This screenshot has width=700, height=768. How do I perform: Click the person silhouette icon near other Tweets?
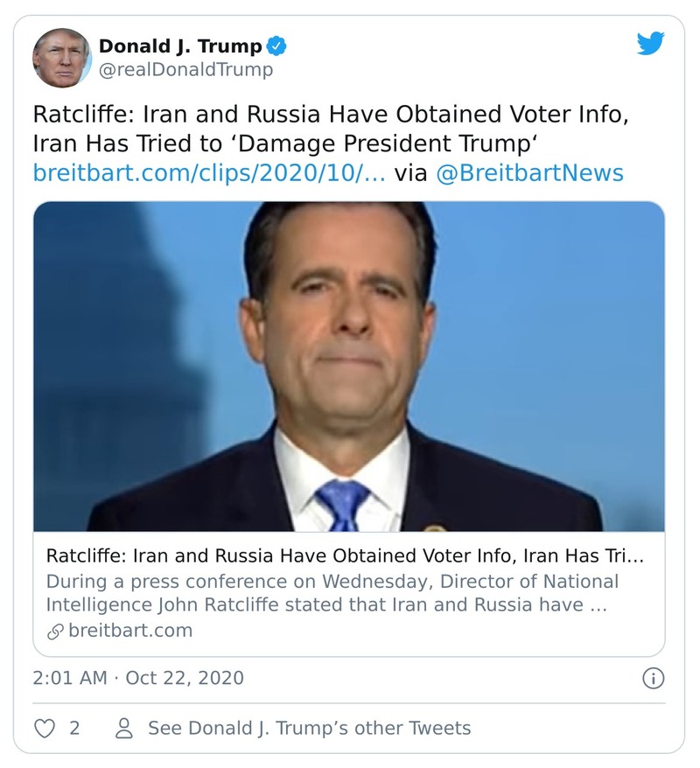point(125,727)
